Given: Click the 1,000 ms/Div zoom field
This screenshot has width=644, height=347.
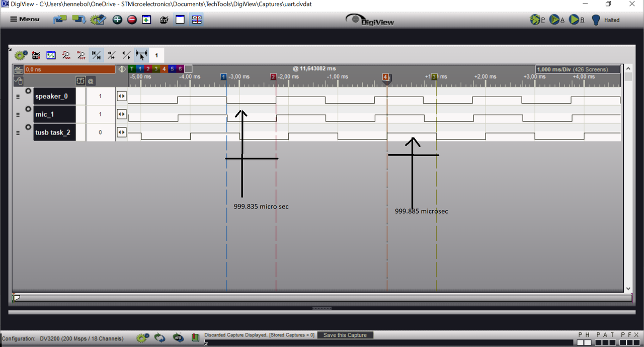Looking at the screenshot, I should tap(578, 70).
